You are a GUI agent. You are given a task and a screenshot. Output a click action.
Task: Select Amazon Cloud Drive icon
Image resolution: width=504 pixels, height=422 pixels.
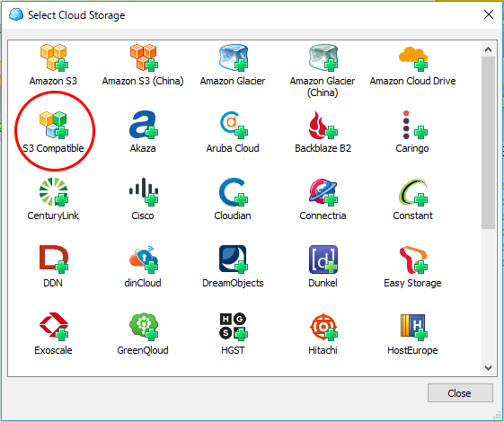click(413, 57)
